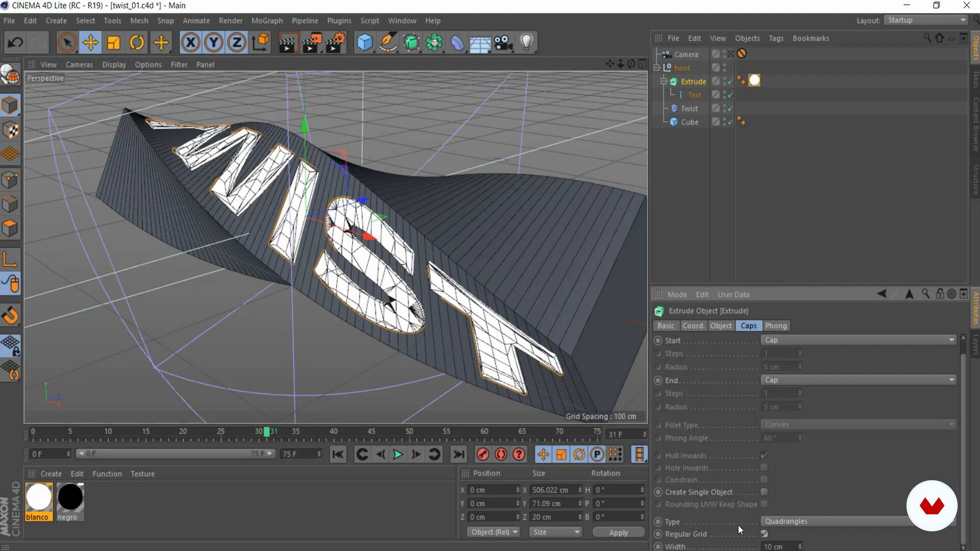The height and width of the screenshot is (551, 980).
Task: Open the Start cap type dropdown
Action: pyautogui.click(x=859, y=340)
